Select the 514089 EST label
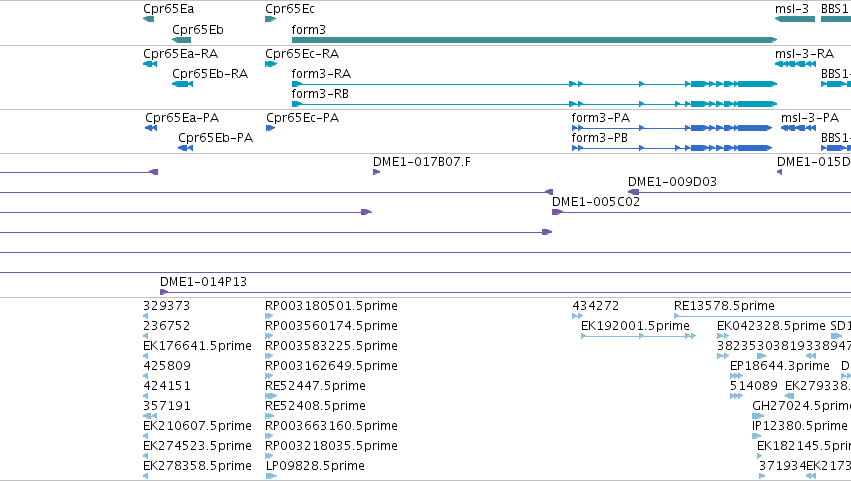Screen dimensions: 851x481 [754, 386]
